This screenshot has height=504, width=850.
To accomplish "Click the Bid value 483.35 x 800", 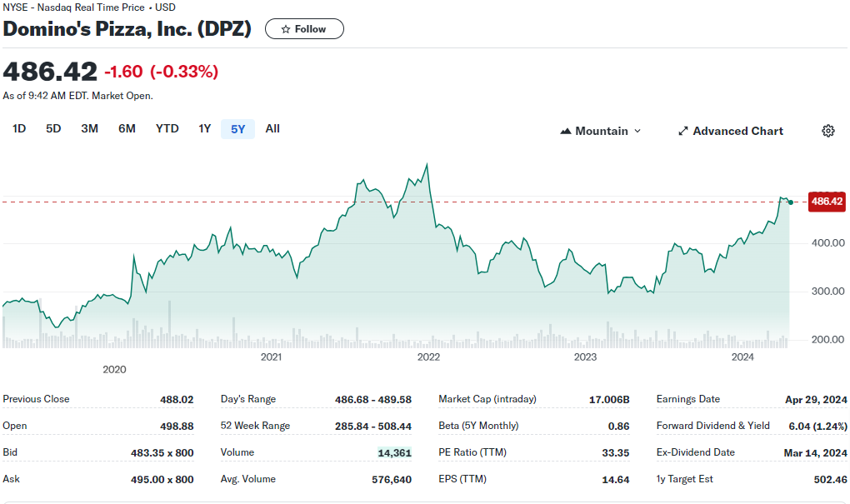I will coord(162,453).
